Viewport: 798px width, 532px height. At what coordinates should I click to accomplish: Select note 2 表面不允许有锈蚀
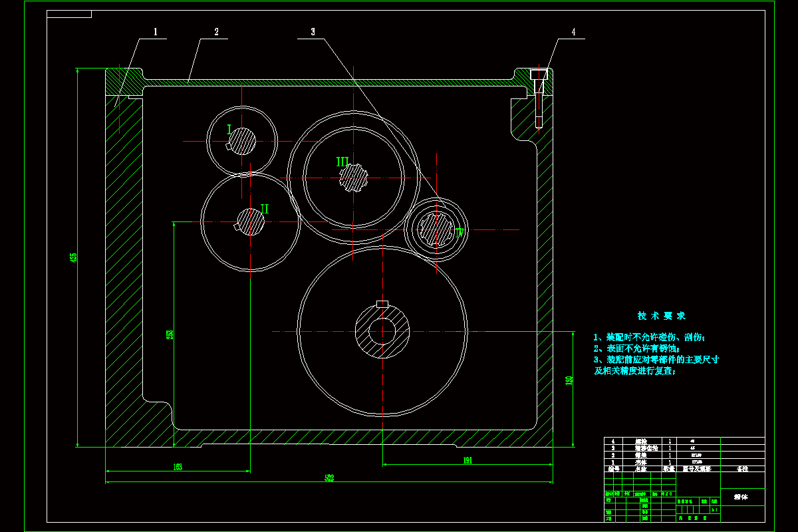pos(635,348)
